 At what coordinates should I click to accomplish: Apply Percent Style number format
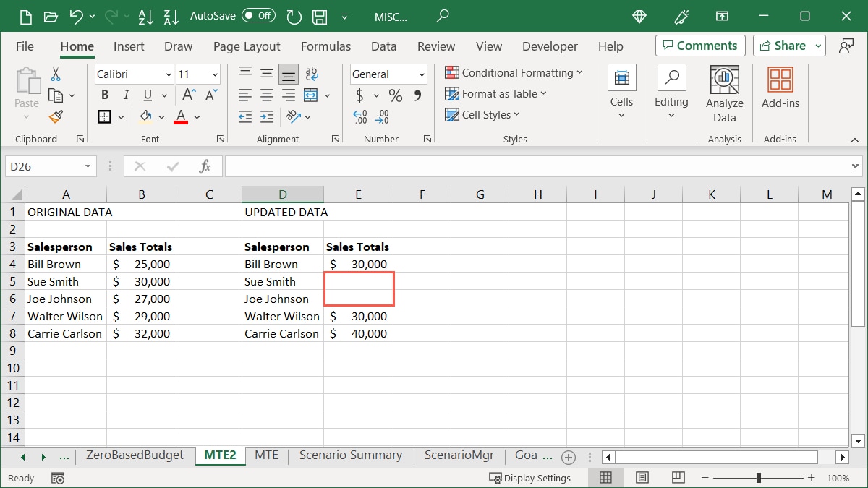click(395, 94)
